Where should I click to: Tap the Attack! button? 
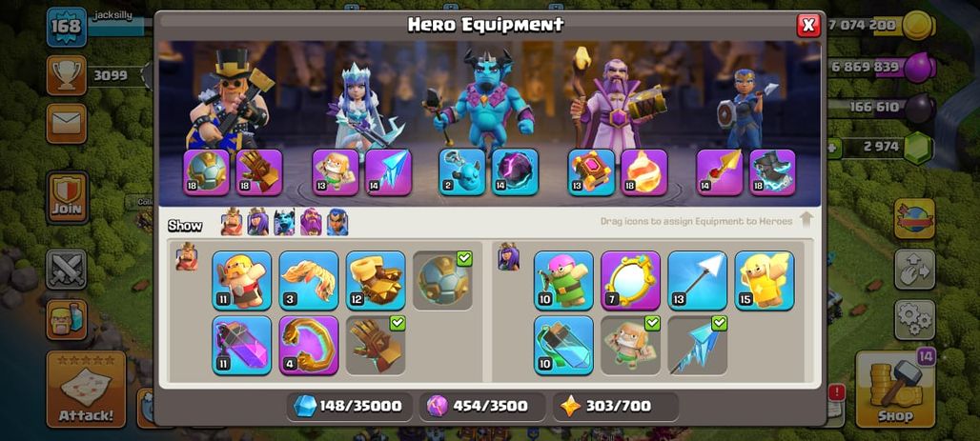(86, 390)
